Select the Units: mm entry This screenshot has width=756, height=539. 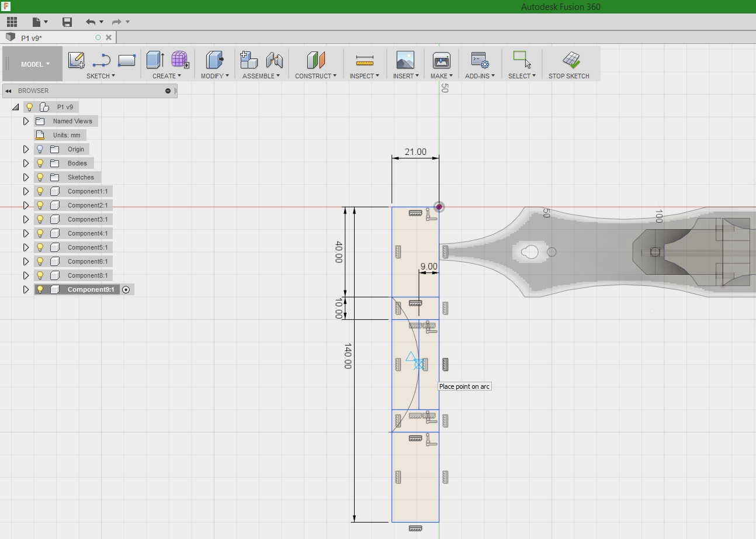tap(66, 135)
